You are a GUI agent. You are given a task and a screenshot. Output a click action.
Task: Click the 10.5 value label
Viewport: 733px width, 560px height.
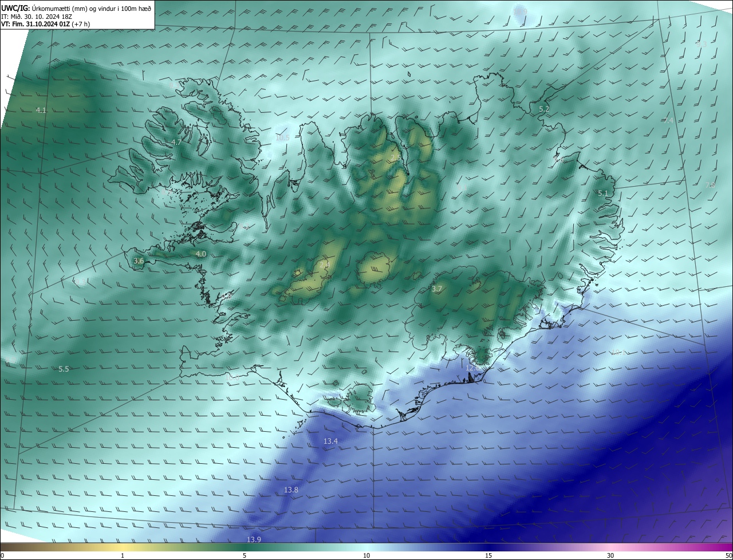[x=283, y=137]
